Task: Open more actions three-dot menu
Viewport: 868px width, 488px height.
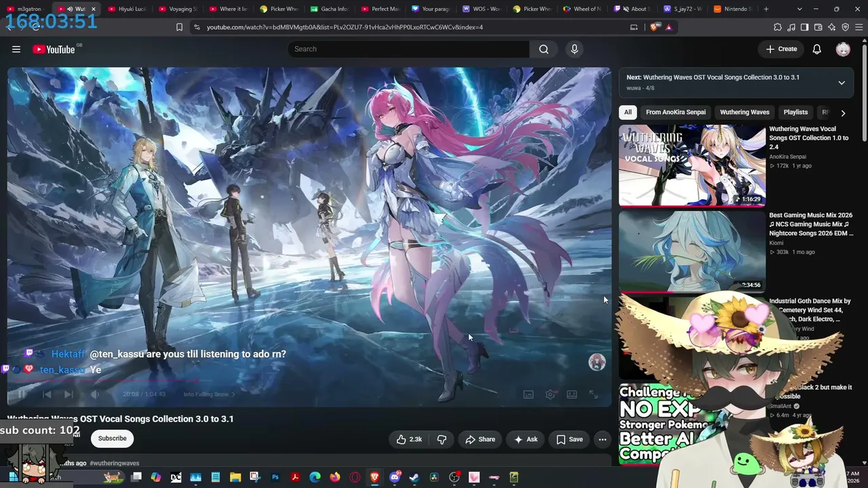Action: pyautogui.click(x=602, y=439)
